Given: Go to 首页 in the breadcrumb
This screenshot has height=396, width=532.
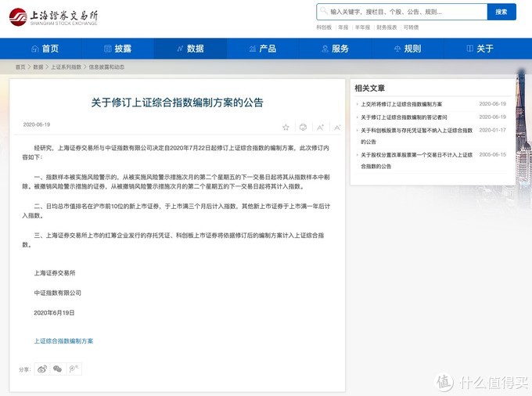Looking at the screenshot, I should 20,67.
